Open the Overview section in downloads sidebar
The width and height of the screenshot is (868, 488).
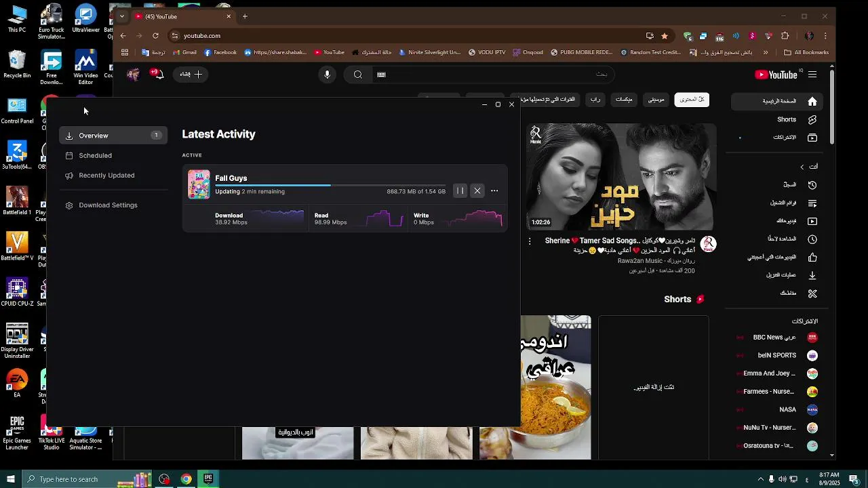[113, 136]
